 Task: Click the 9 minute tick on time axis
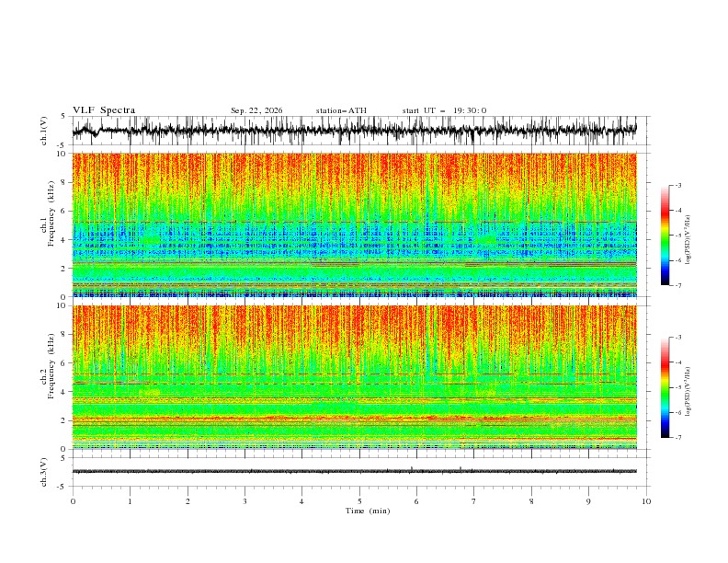point(588,501)
